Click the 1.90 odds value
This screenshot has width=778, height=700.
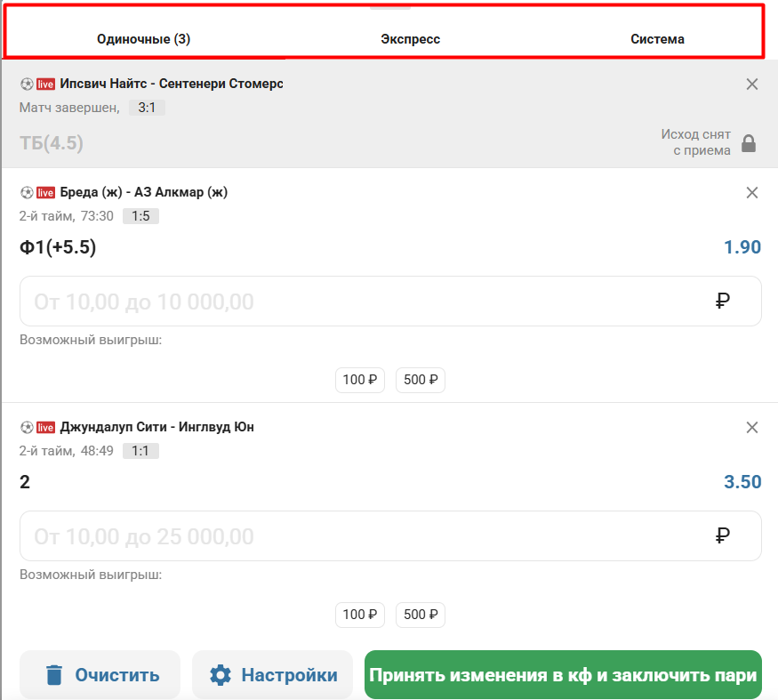pyautogui.click(x=742, y=246)
